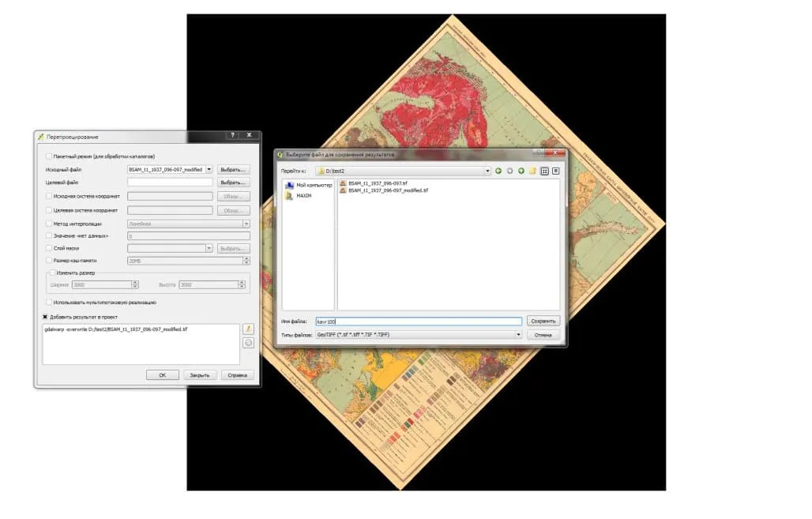
Task: Select the file BSAM_t1_1937_096-097.tif
Action: tap(377, 182)
